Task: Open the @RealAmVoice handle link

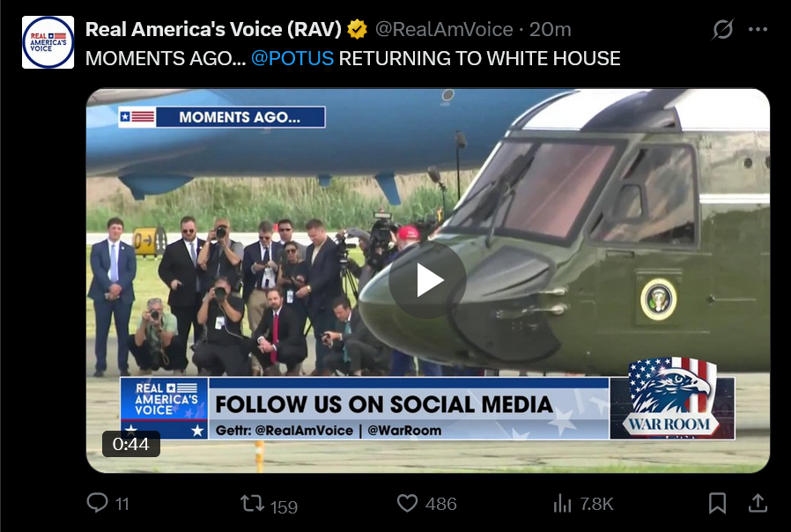Action: [x=444, y=29]
